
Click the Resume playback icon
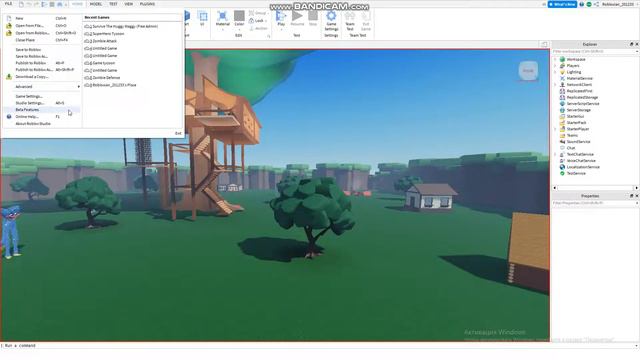click(x=297, y=16)
